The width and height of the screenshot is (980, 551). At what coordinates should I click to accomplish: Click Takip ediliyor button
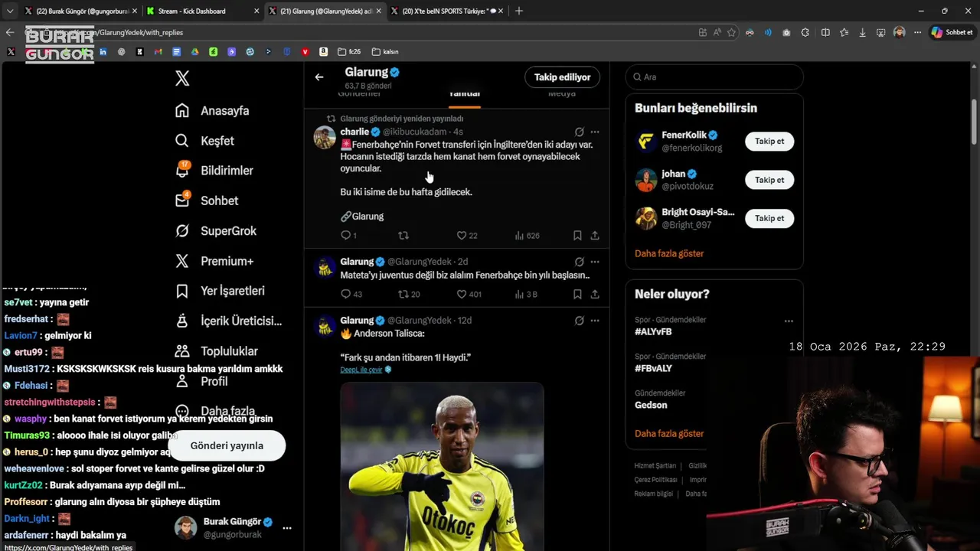[562, 77]
